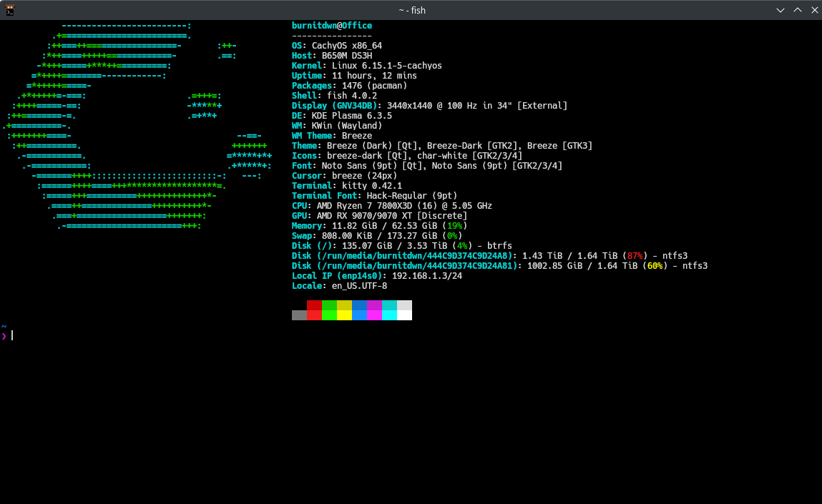
Task: Click the Memory 19% usage value
Action: coord(454,226)
